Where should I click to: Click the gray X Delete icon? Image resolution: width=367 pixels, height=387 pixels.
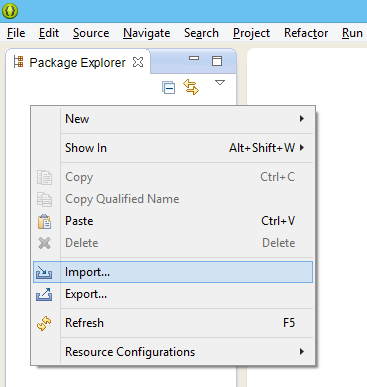(44, 243)
